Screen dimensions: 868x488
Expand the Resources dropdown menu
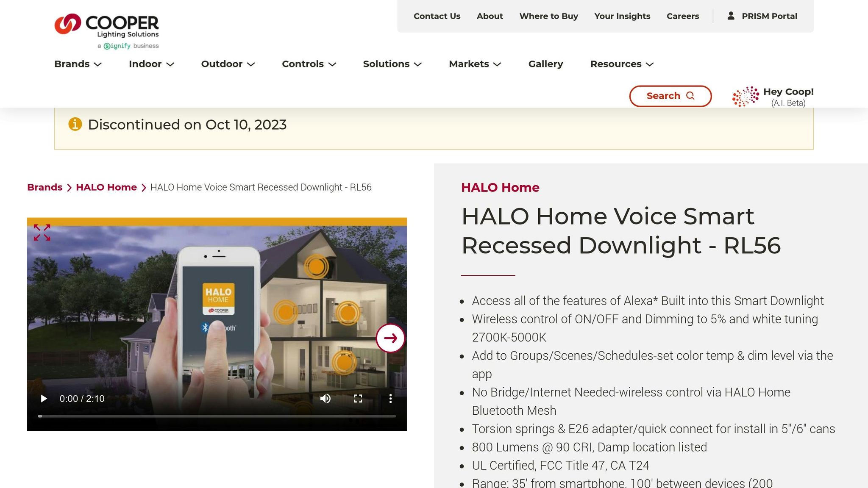tap(622, 64)
